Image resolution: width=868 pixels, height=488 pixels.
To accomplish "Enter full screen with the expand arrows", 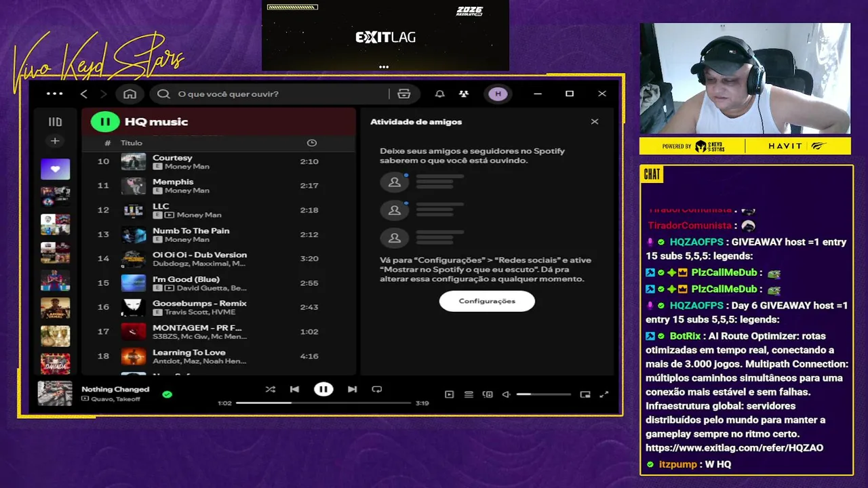I will (x=604, y=394).
